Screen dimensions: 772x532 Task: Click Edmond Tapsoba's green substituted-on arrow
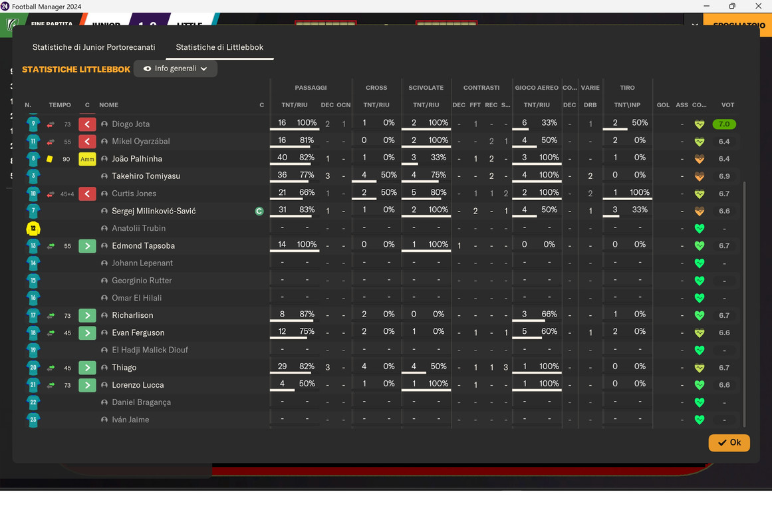[x=87, y=246]
